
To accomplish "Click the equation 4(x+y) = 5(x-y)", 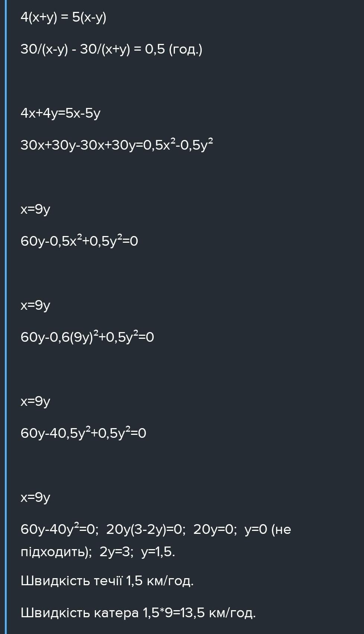I will [64, 17].
